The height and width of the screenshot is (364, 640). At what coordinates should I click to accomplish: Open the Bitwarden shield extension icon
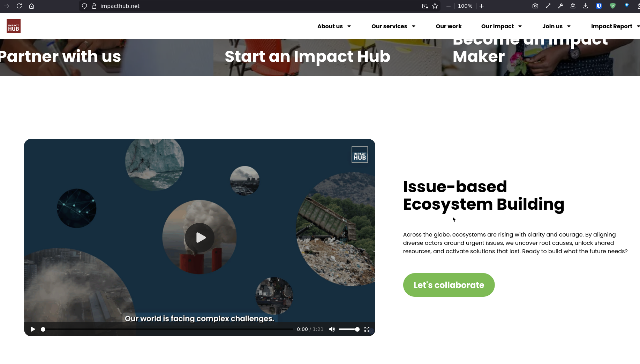pyautogui.click(x=599, y=6)
